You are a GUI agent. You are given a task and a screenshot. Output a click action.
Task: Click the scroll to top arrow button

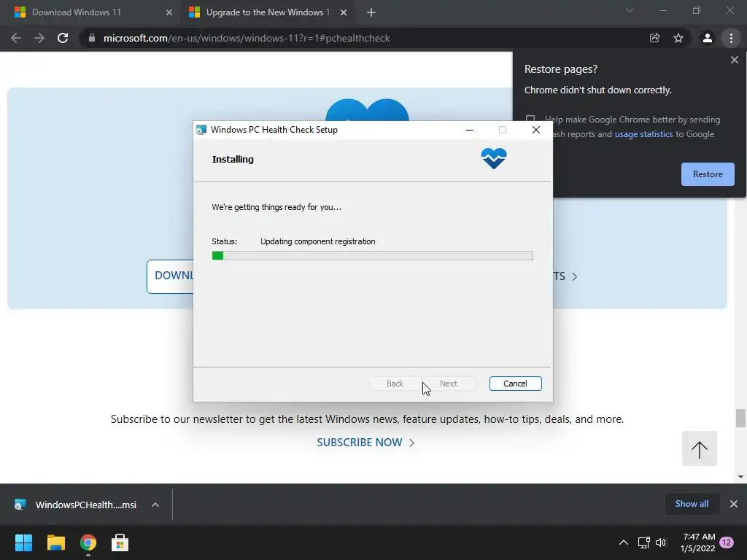coord(700,448)
